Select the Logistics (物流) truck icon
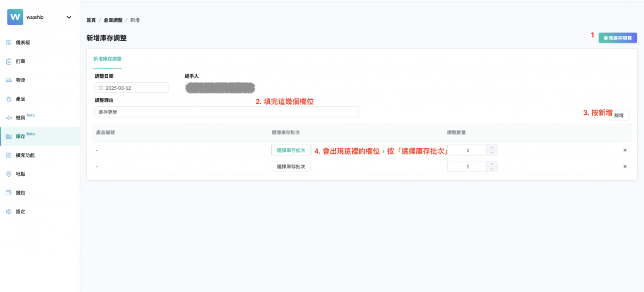Image resolution: width=644 pixels, height=292 pixels. point(9,80)
